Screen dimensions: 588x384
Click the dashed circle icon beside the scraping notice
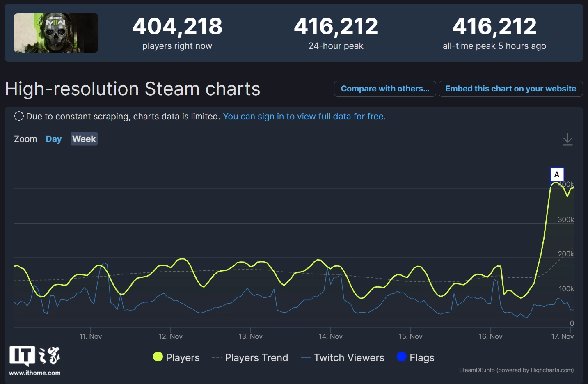(x=18, y=116)
